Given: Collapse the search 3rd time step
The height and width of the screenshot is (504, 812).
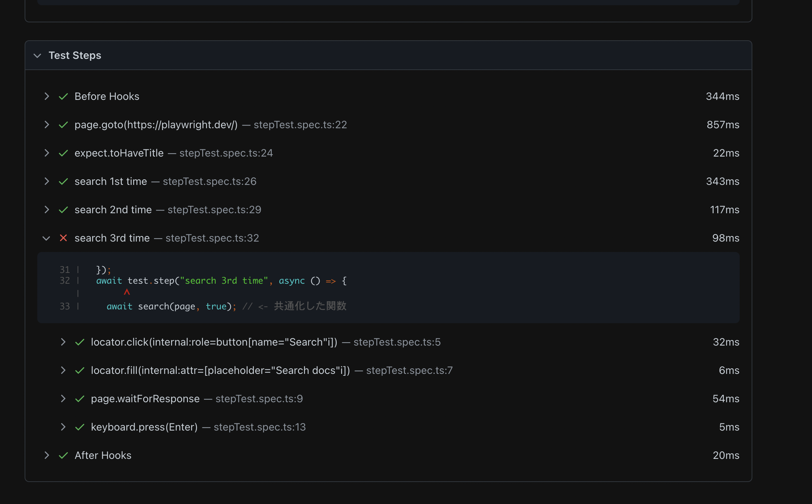Looking at the screenshot, I should click(x=46, y=238).
